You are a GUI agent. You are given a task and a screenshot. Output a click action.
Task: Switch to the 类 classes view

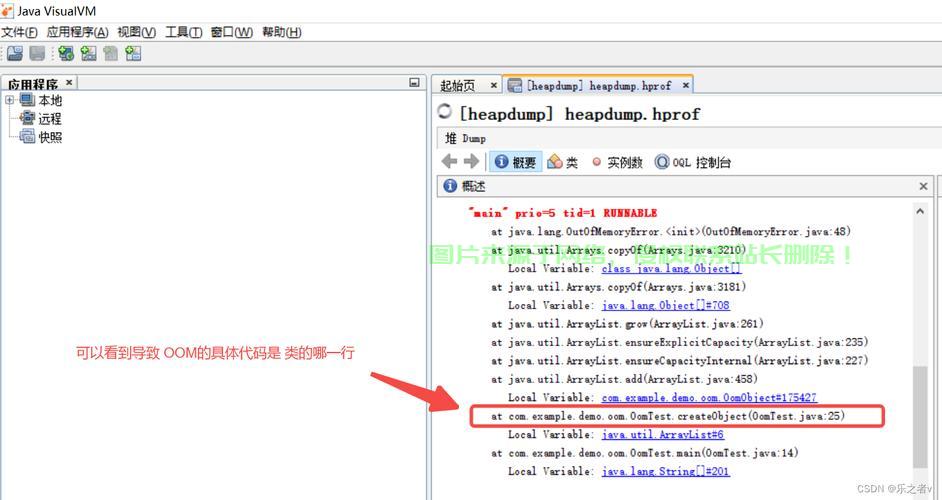pos(563,162)
